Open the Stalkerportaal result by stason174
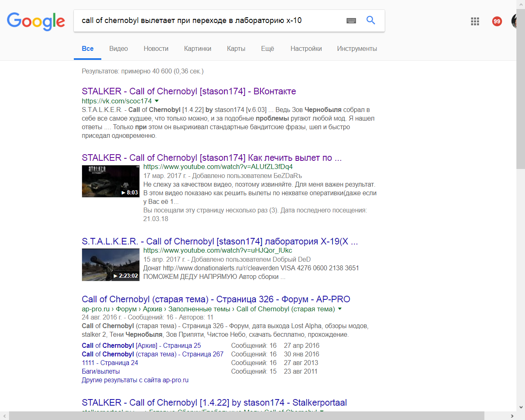 [214, 403]
